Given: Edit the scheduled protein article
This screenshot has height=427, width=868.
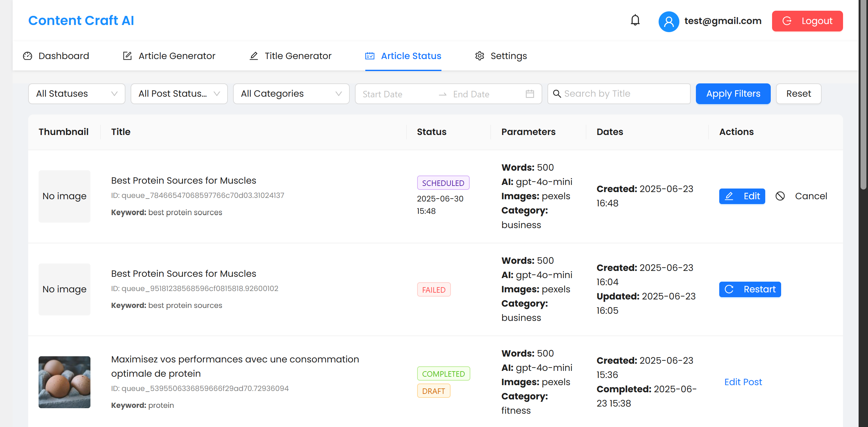Looking at the screenshot, I should [x=742, y=196].
